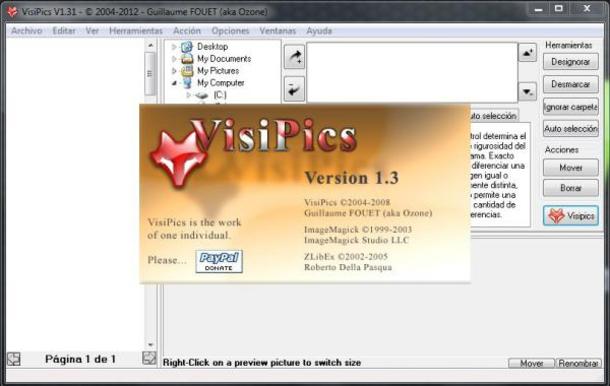Expand the My Documents tree node

[x=174, y=59]
